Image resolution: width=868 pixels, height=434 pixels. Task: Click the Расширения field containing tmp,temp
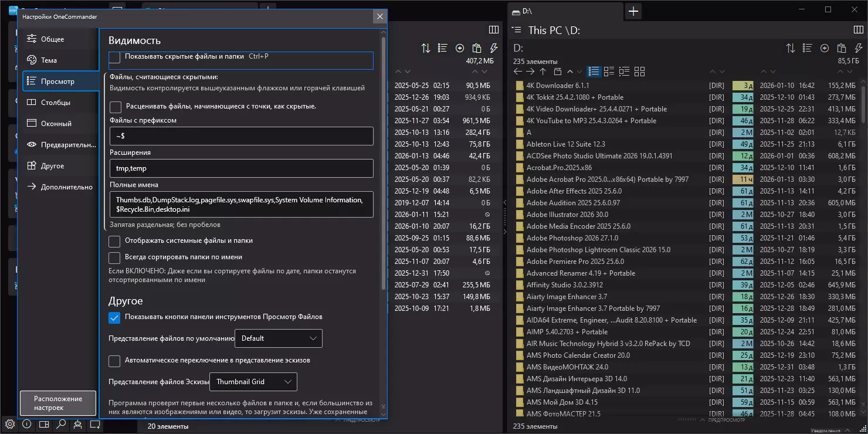point(241,168)
